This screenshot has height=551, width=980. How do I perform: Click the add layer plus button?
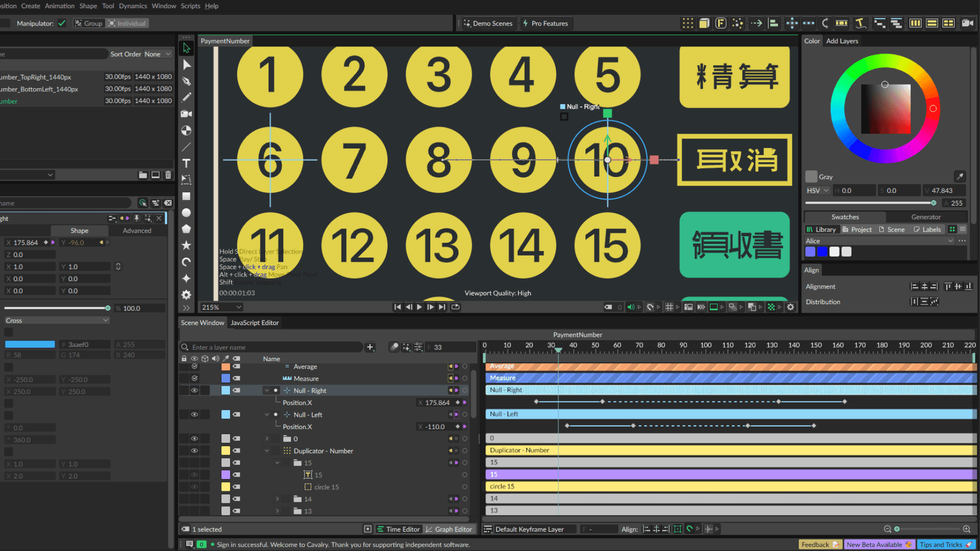click(370, 347)
